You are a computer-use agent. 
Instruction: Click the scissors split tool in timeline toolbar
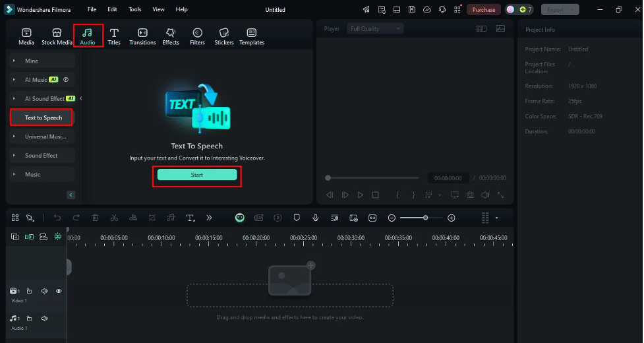114,218
